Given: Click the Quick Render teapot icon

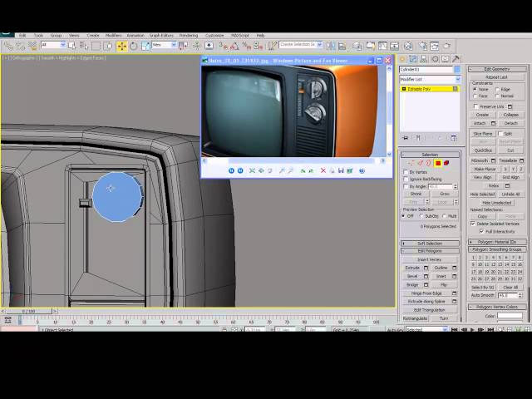Looking at the screenshot, I should (447, 46).
